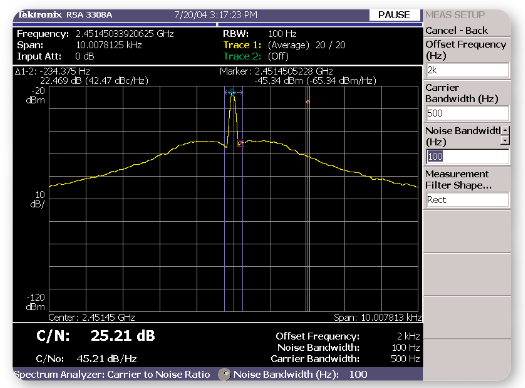Select the C/No 45.21 dB/Hz value

[x=106, y=359]
